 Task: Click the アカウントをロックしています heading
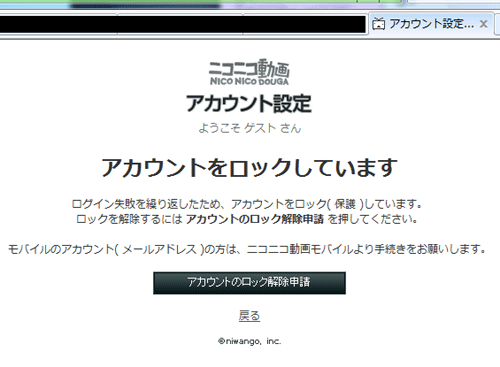[249, 167]
